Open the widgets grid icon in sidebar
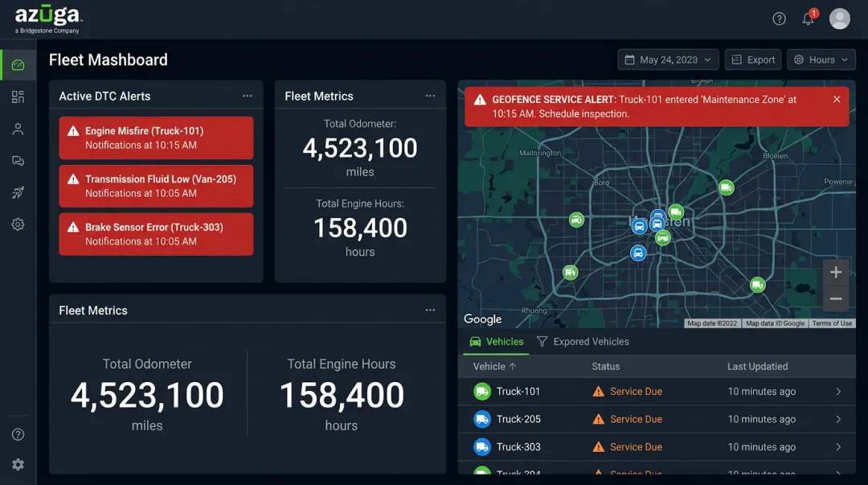Image resolution: width=868 pixels, height=485 pixels. point(18,97)
